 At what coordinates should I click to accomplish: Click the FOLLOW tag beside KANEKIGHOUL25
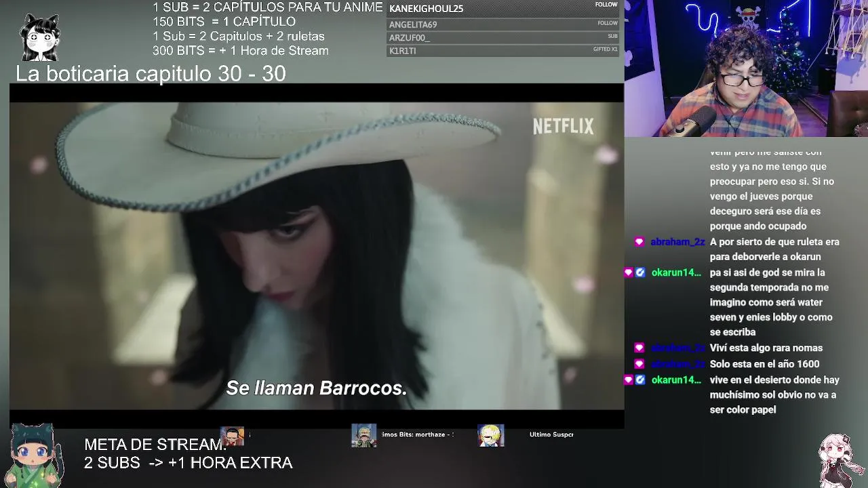point(606,5)
